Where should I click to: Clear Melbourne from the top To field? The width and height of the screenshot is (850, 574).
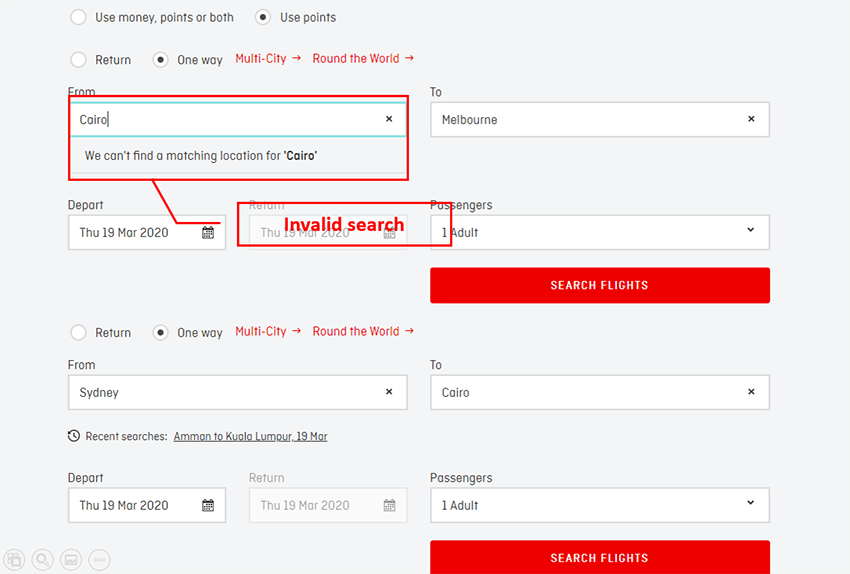tap(751, 119)
